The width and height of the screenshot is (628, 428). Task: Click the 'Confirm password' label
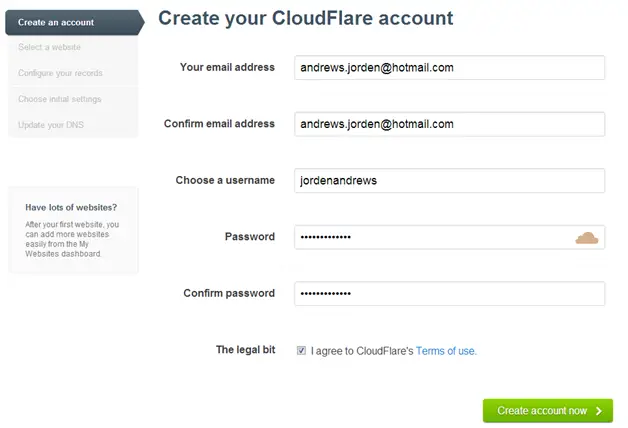pyautogui.click(x=229, y=293)
